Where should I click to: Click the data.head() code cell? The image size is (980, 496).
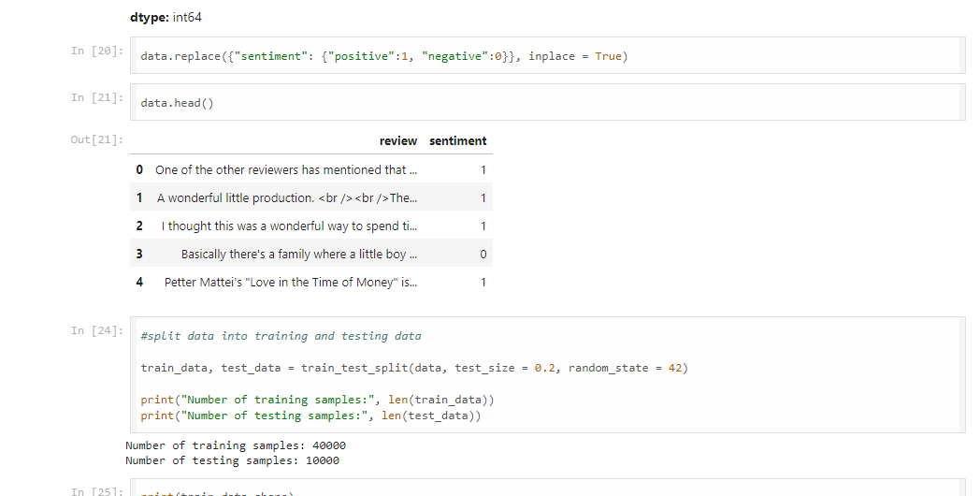click(x=178, y=103)
